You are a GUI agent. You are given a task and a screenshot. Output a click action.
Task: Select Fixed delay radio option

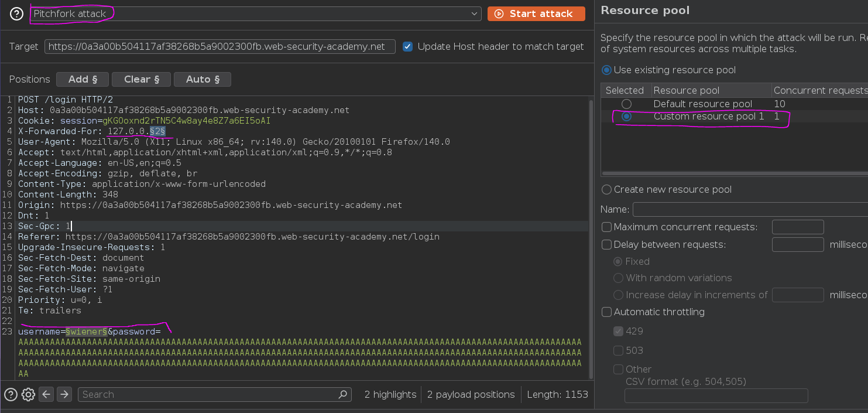click(618, 261)
